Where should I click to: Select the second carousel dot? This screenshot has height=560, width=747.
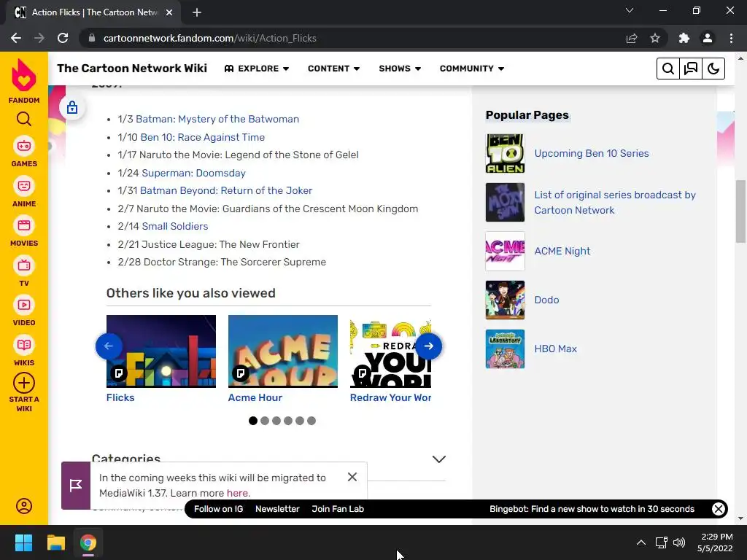click(265, 421)
